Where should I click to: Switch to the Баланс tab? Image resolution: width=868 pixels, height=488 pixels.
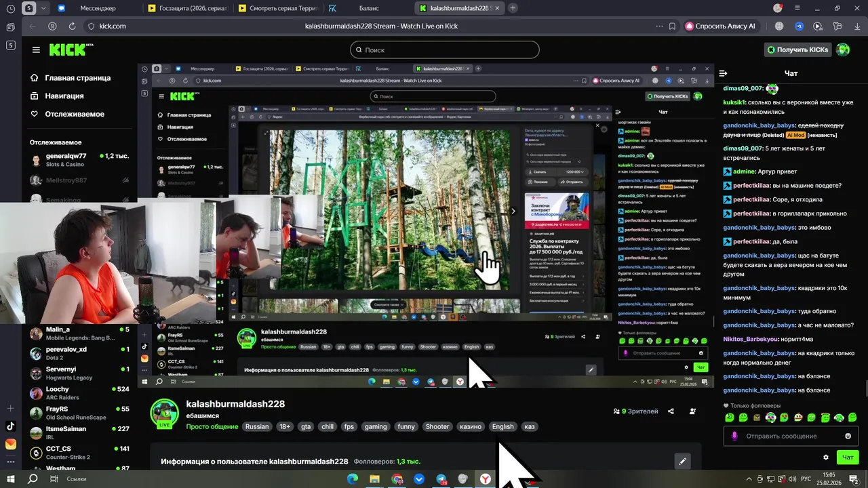point(368,8)
